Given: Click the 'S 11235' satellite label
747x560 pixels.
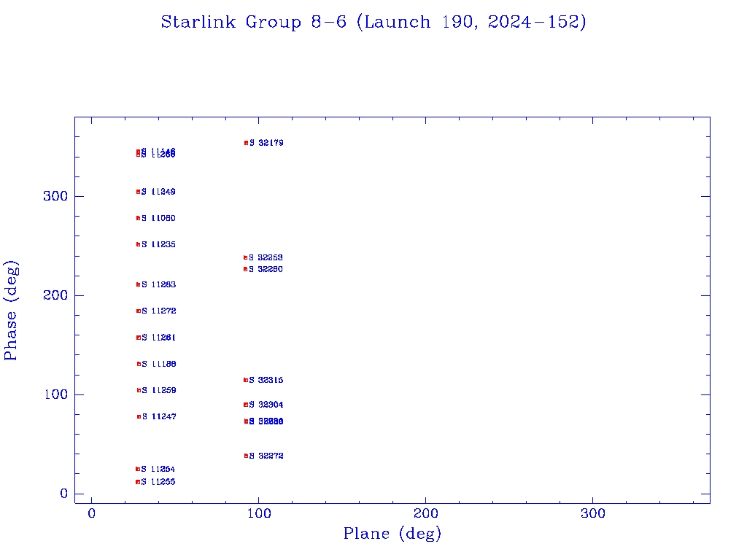Looking at the screenshot, I should (158, 244).
